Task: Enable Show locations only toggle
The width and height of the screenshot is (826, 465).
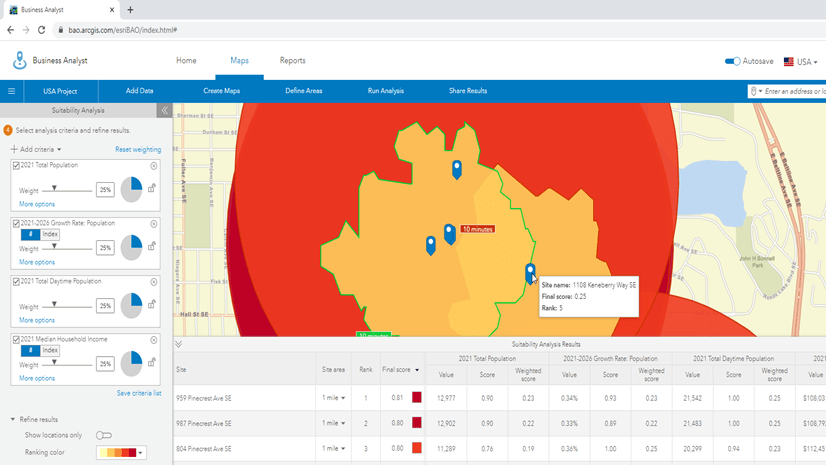Action: point(103,435)
